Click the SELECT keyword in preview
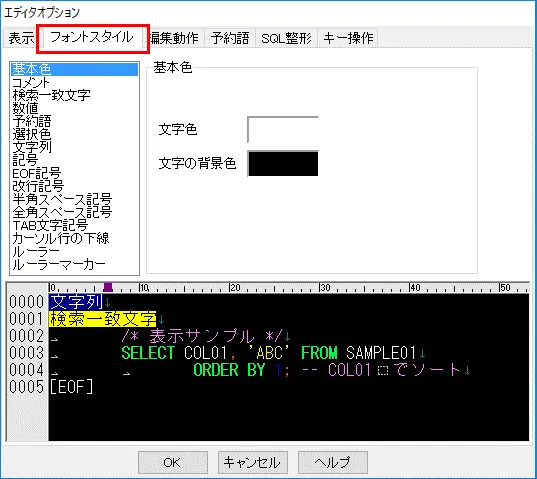 pyautogui.click(x=148, y=353)
